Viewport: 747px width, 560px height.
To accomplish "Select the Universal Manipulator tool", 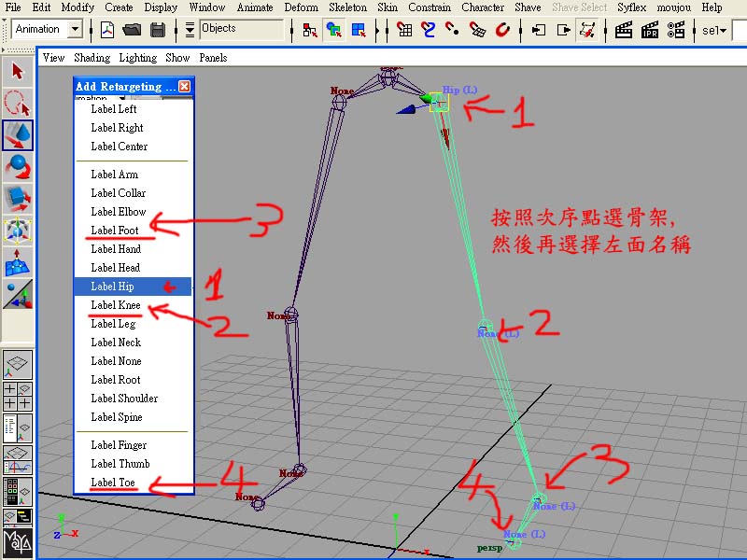I will 18,231.
